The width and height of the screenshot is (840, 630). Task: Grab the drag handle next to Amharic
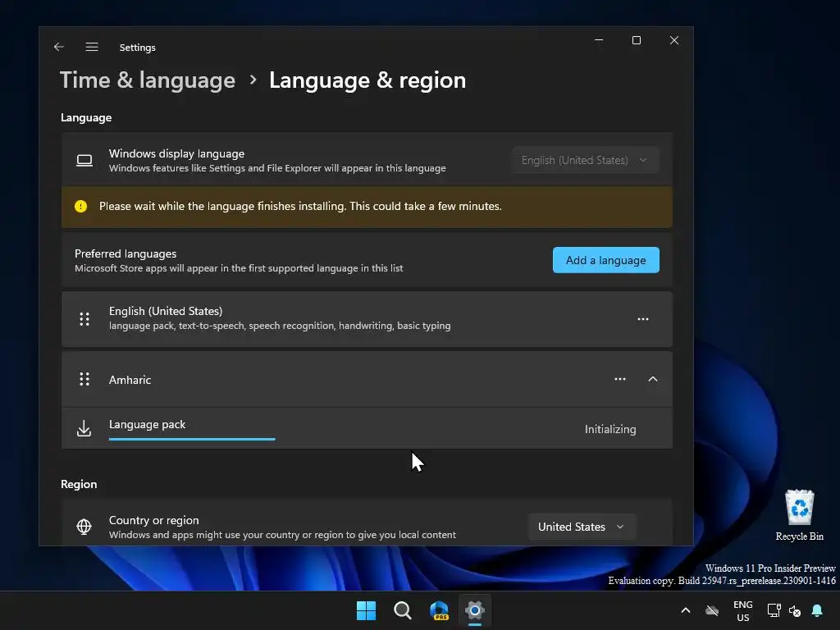(84, 379)
